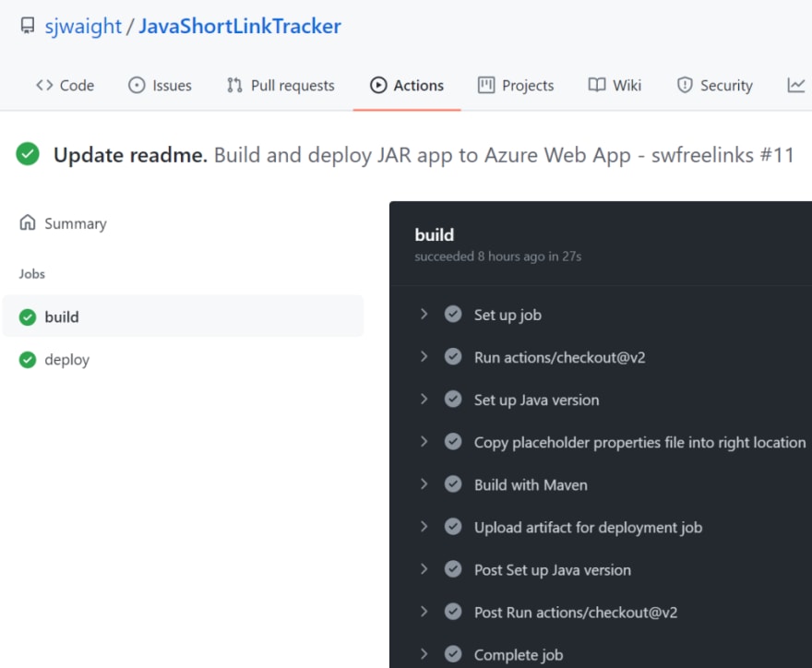Expand the Run actions/checkout@v2 step
Viewport: 812px width, 668px height.
[x=424, y=356]
